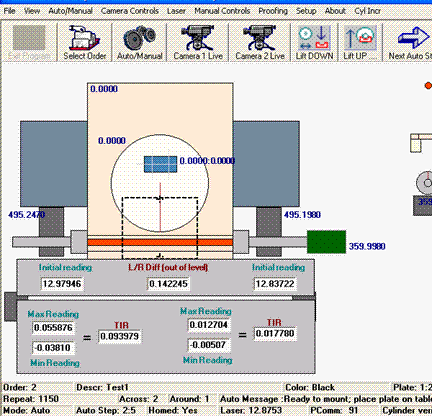Open the Camera 2 Live view

coord(260,42)
